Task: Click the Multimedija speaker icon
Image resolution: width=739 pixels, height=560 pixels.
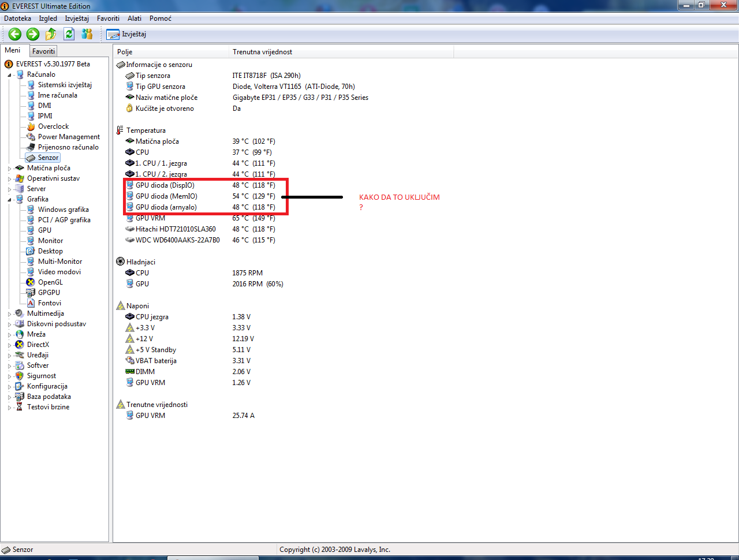Action: [x=20, y=313]
